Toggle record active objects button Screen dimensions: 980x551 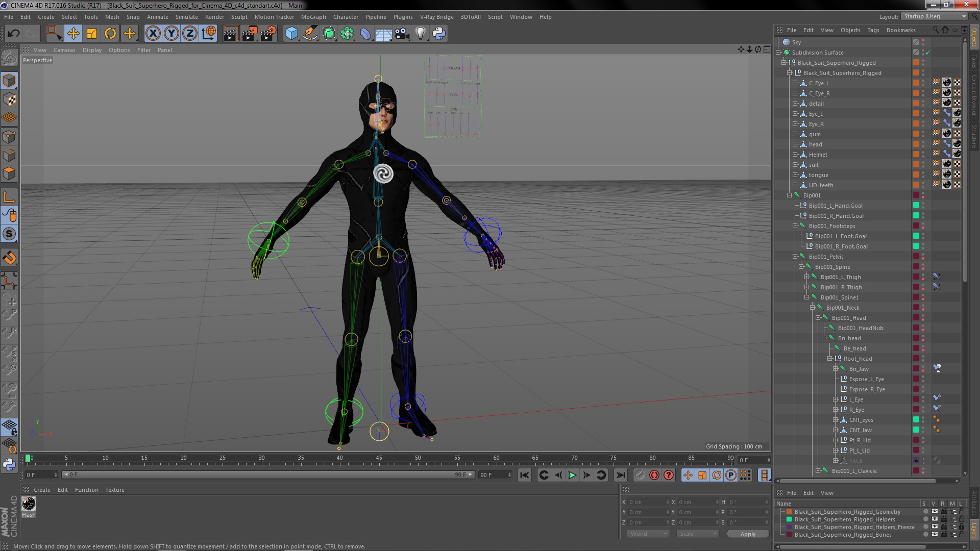[640, 475]
